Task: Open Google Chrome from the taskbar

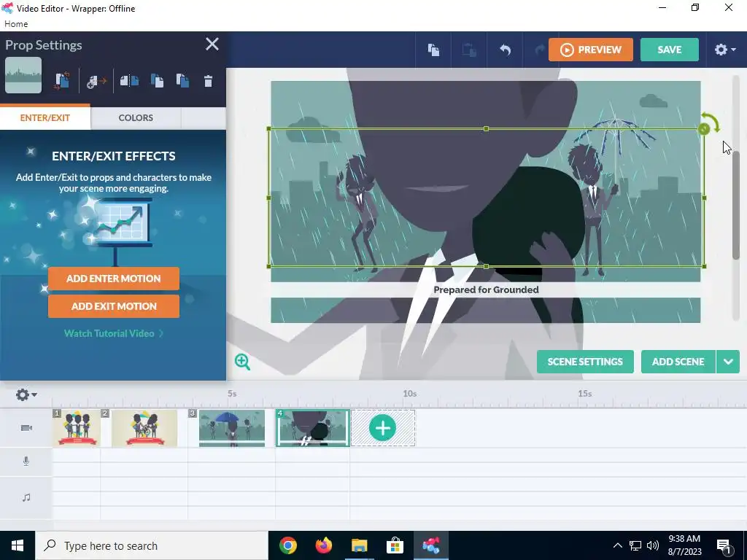Action: tap(287, 545)
